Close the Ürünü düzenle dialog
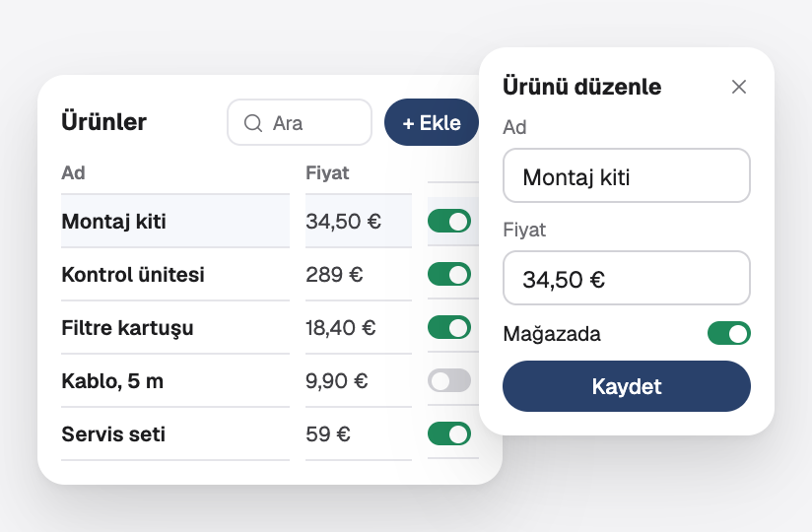Viewport: 812px width, 532px height. click(x=739, y=87)
